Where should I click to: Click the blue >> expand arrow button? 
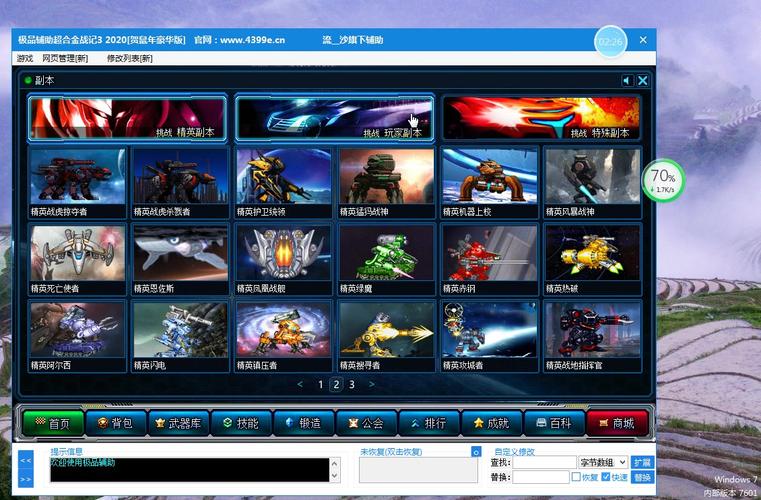point(26,479)
